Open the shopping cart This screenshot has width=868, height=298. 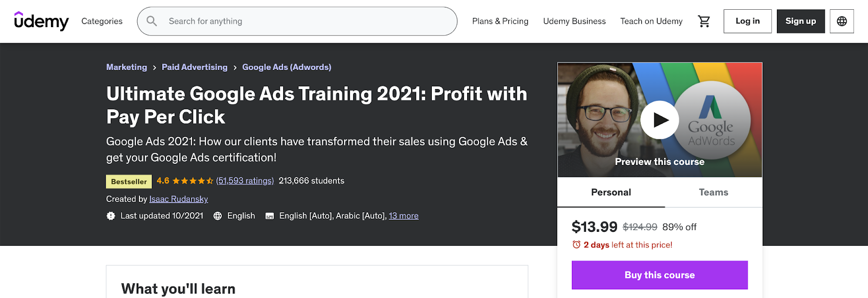(x=704, y=21)
